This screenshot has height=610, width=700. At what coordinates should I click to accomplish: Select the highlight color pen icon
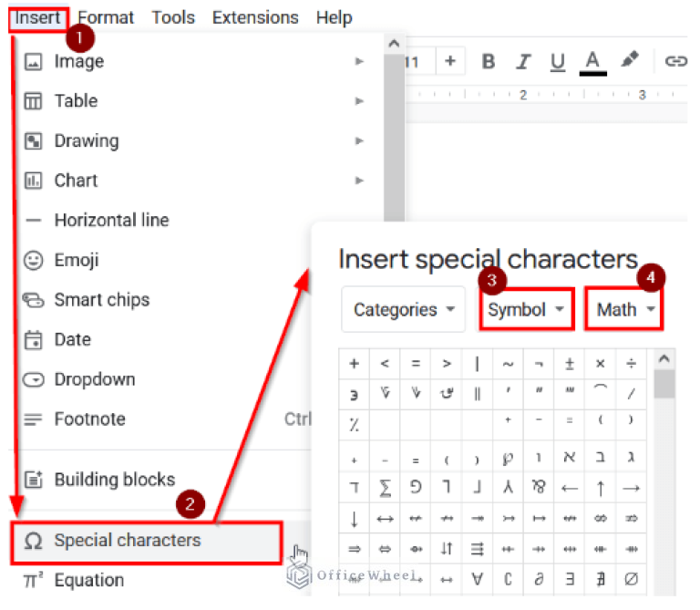(630, 60)
